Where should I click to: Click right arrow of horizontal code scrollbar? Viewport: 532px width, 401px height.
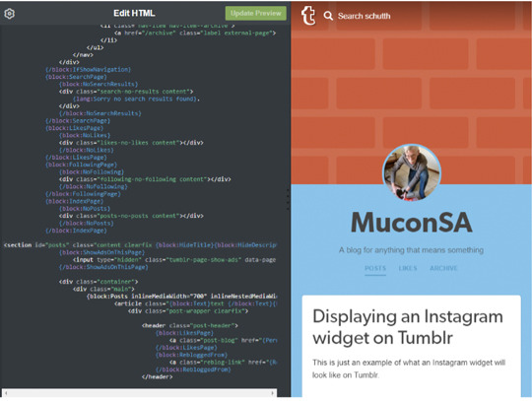click(x=273, y=393)
